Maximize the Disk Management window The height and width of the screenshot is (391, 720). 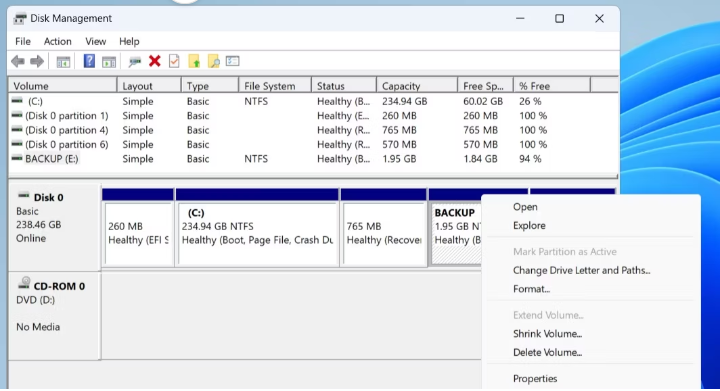559,18
